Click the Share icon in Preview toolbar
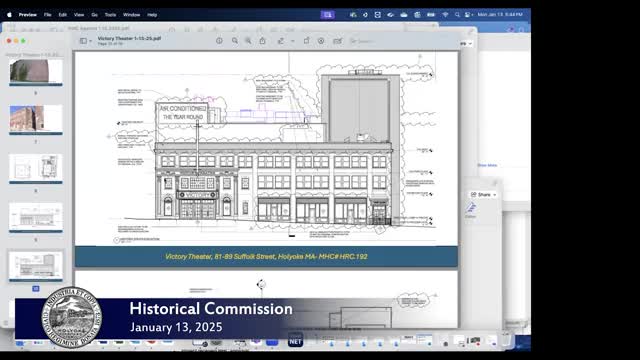This screenshot has width=640, height=360. click(x=262, y=41)
